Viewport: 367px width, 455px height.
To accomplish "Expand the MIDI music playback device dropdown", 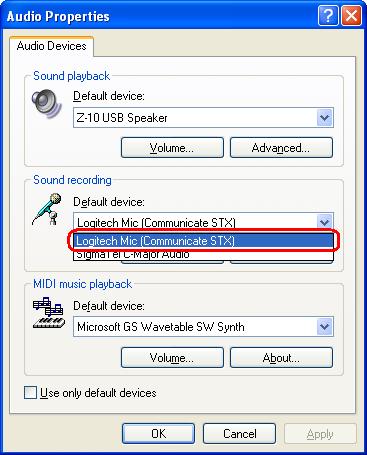I will (x=324, y=326).
